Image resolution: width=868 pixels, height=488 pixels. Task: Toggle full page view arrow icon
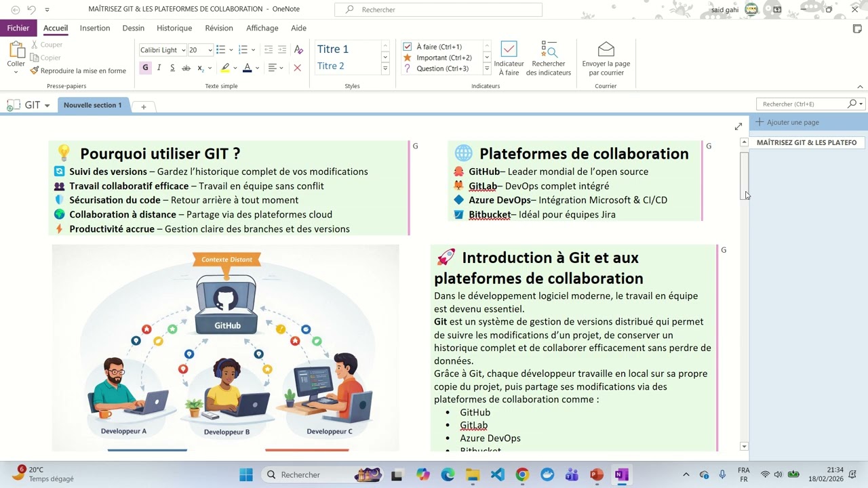click(x=738, y=126)
